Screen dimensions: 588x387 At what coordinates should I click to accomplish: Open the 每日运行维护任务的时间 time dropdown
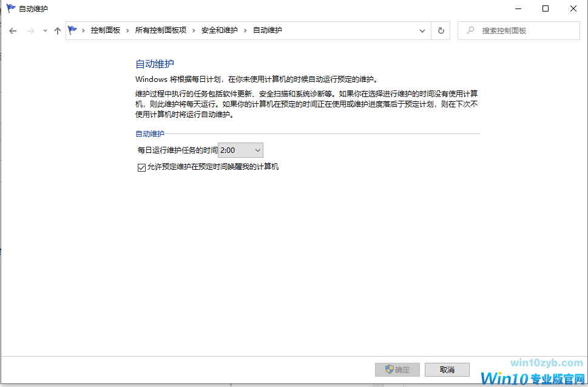255,150
